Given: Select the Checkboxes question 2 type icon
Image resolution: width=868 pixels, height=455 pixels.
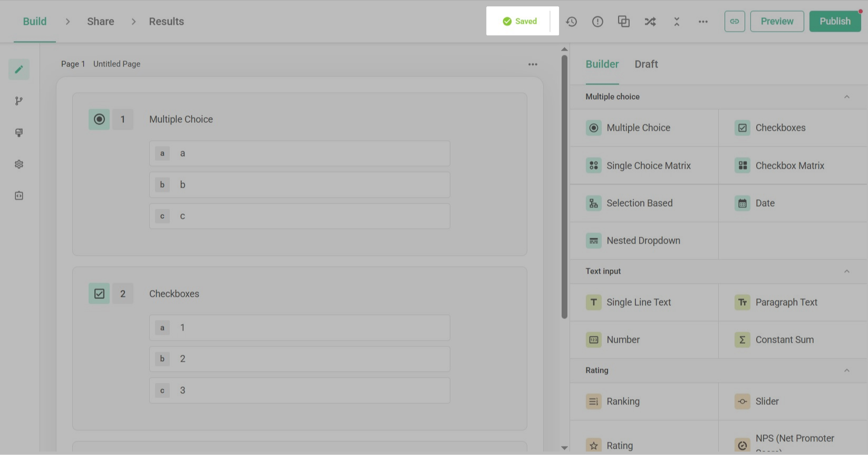Looking at the screenshot, I should pyautogui.click(x=99, y=294).
